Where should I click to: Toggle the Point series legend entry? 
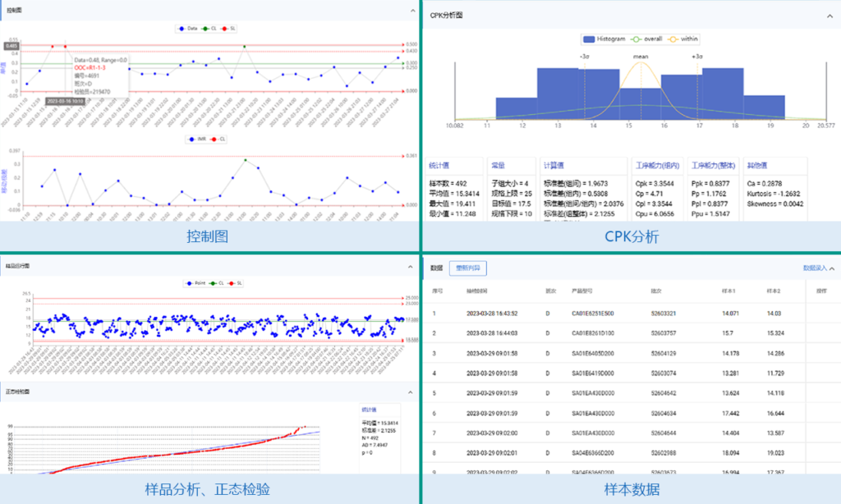[x=195, y=283]
